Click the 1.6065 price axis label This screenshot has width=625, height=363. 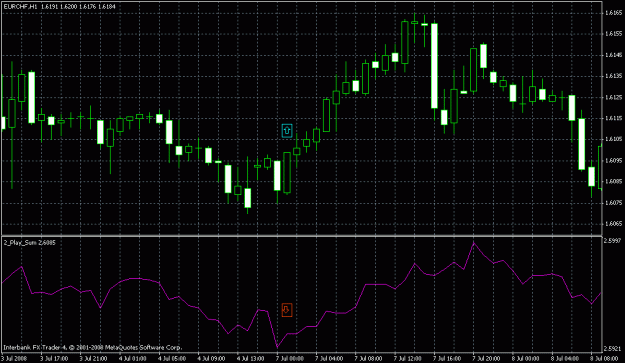pyautogui.click(x=613, y=224)
